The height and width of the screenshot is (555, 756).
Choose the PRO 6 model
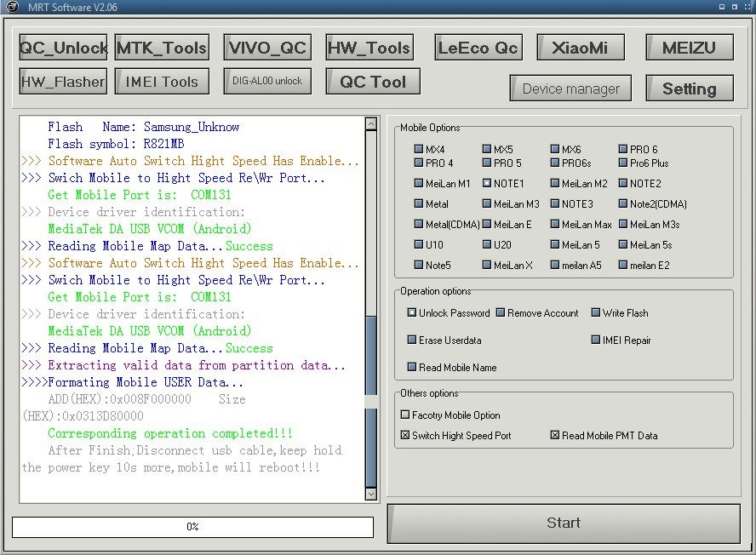click(623, 149)
